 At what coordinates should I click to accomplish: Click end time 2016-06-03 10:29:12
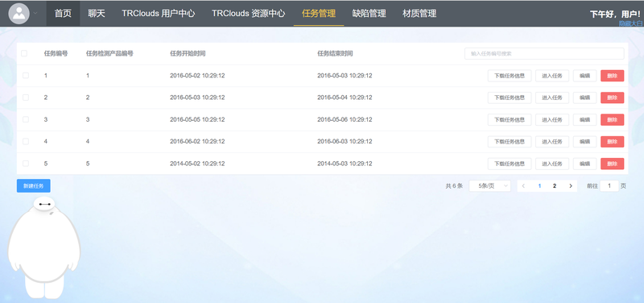coord(345,142)
